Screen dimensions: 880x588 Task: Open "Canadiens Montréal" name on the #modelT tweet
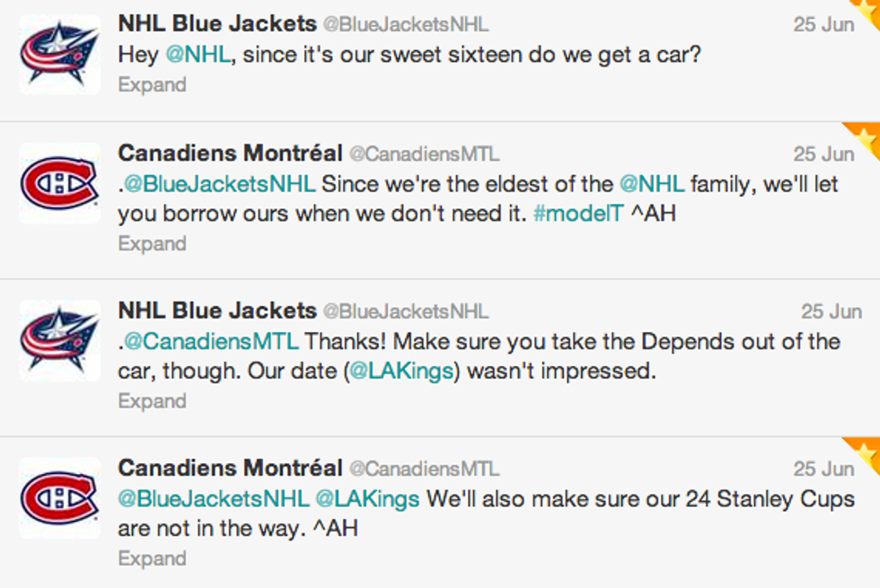tap(230, 154)
